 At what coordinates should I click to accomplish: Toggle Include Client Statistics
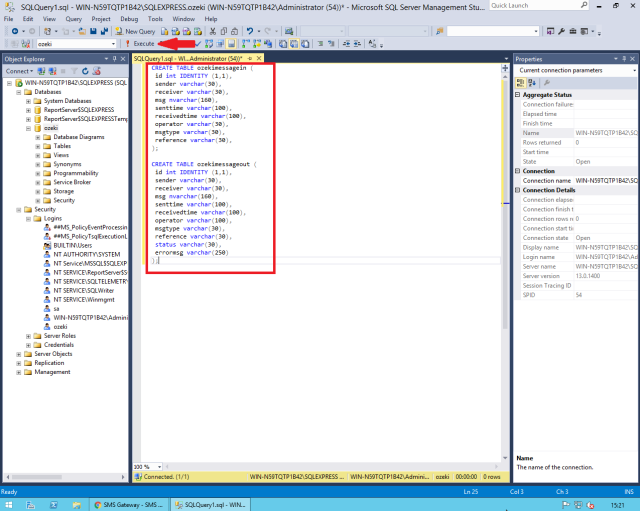point(268,44)
